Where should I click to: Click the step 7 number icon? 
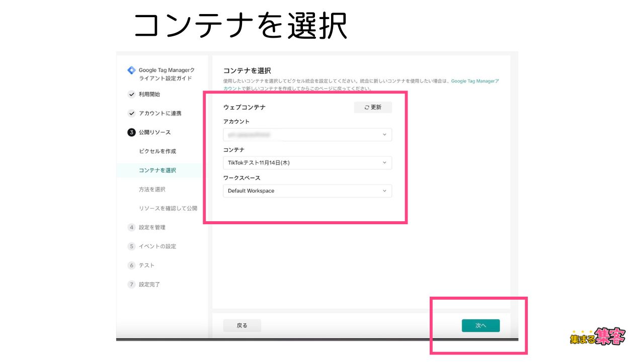(131, 284)
